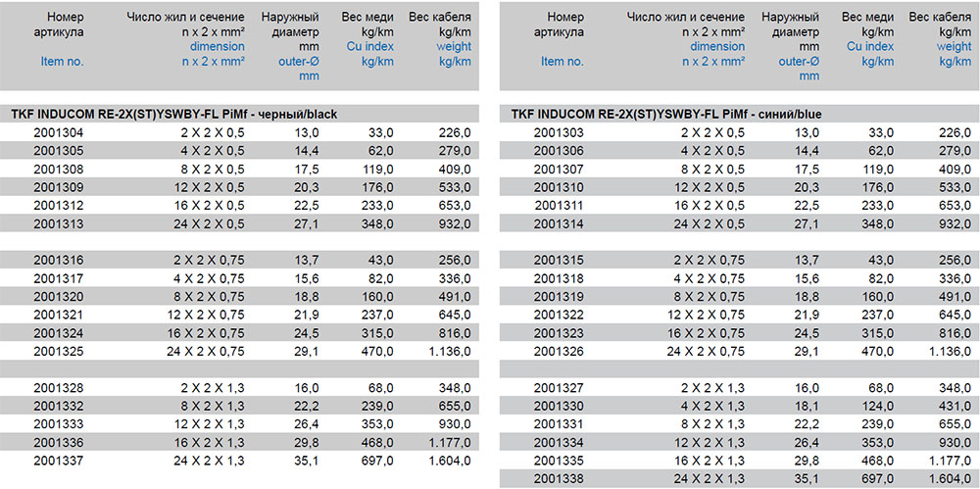Viewport: 980px width, 489px height.
Task: Select article number 2001321
Action: [x=58, y=315]
